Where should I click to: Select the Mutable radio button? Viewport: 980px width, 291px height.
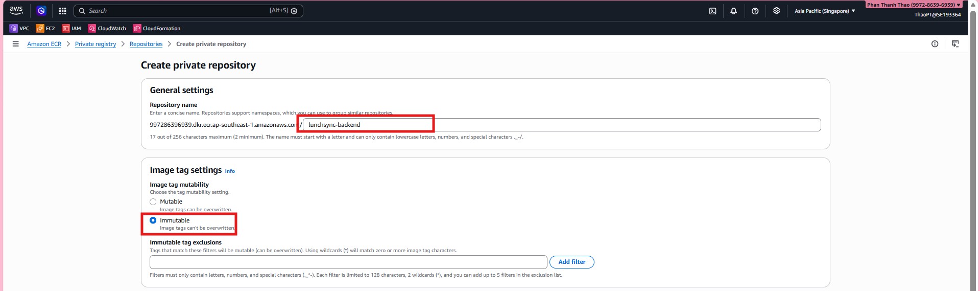click(x=153, y=202)
